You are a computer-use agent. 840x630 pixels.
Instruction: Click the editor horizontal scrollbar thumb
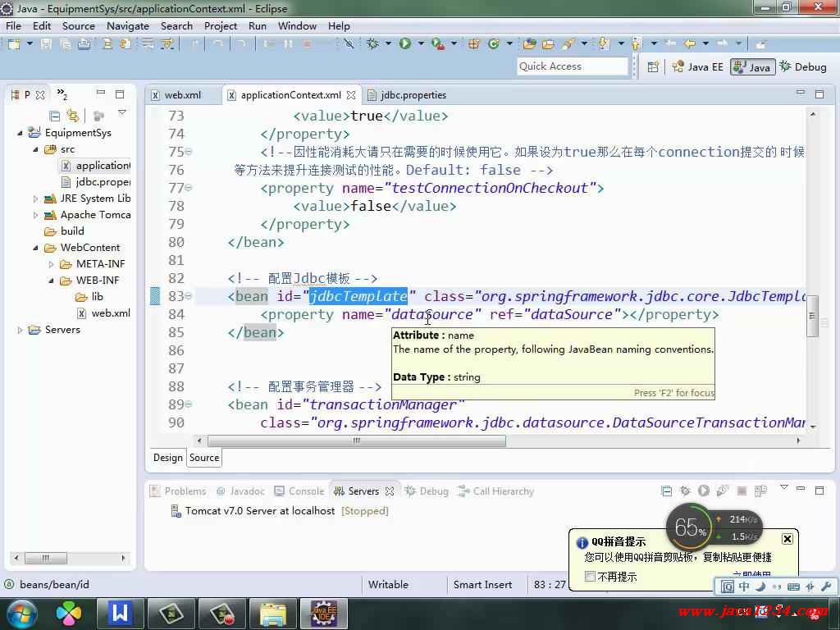(356, 441)
